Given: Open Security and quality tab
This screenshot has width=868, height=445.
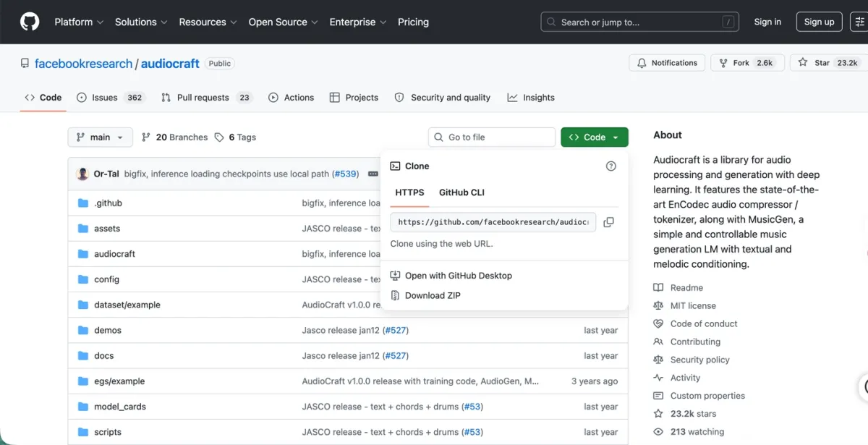Looking at the screenshot, I should [x=443, y=98].
